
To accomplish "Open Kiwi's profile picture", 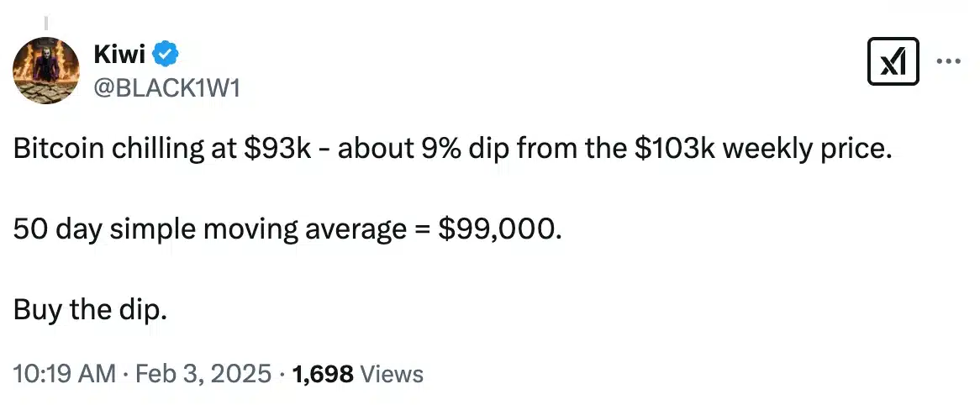I will pyautogui.click(x=46, y=71).
